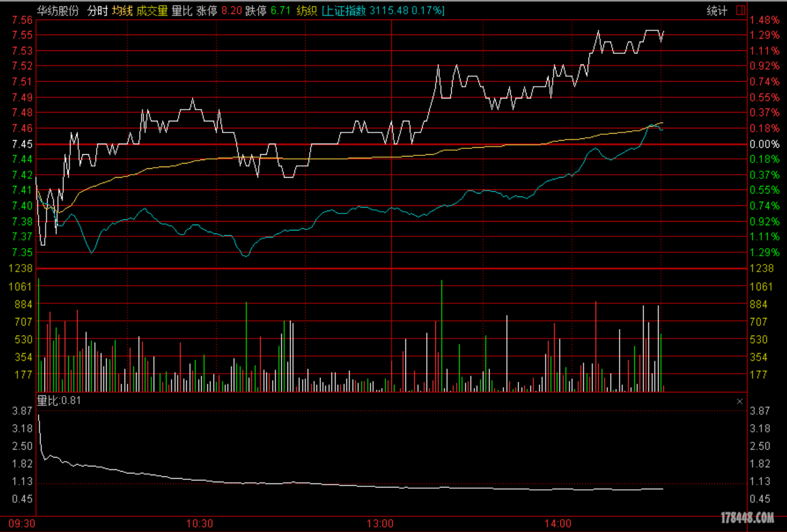Screen dimensions: 787x532
Task: Click the 1.13 right ratio axis label
Action: click(x=760, y=482)
